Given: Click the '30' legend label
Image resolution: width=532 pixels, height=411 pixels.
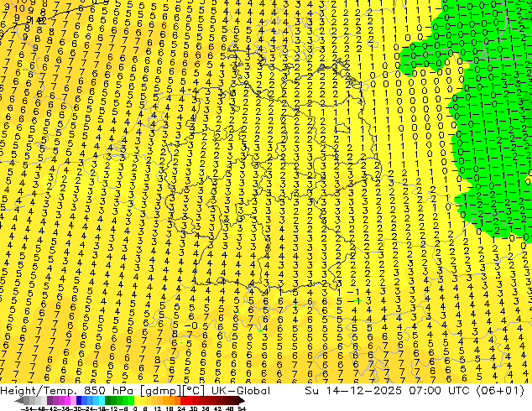Looking at the screenshot, I should [193, 408].
